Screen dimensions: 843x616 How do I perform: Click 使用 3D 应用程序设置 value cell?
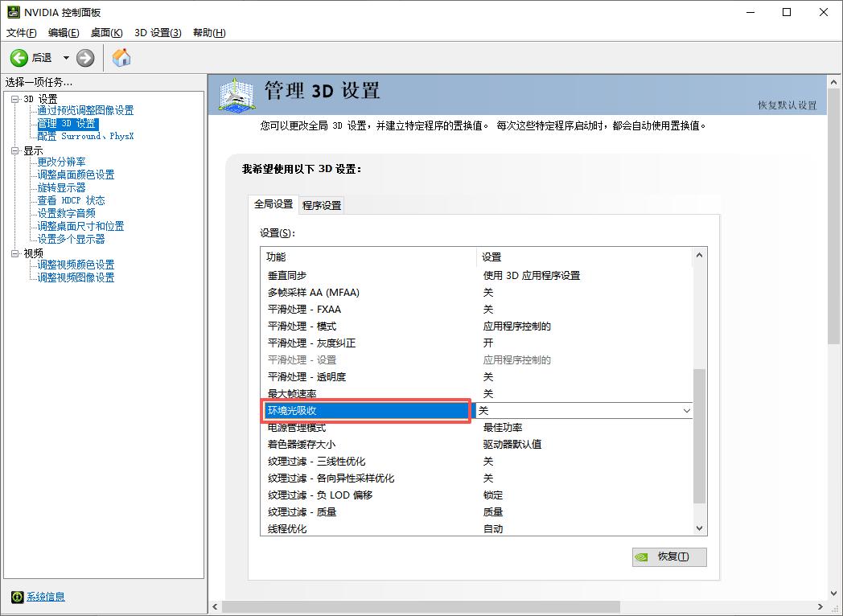coord(532,275)
